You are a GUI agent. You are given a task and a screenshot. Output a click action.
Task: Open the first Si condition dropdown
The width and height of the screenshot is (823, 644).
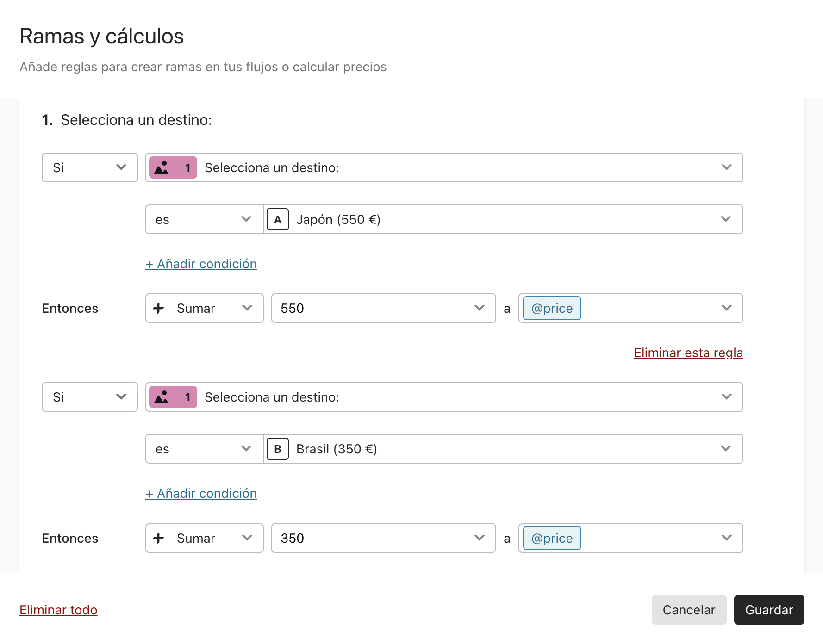point(90,167)
